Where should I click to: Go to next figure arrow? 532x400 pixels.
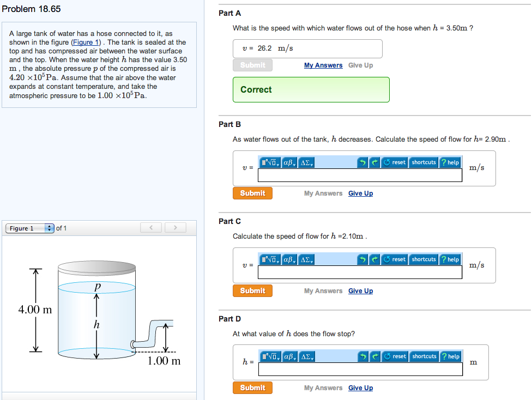[x=176, y=228]
